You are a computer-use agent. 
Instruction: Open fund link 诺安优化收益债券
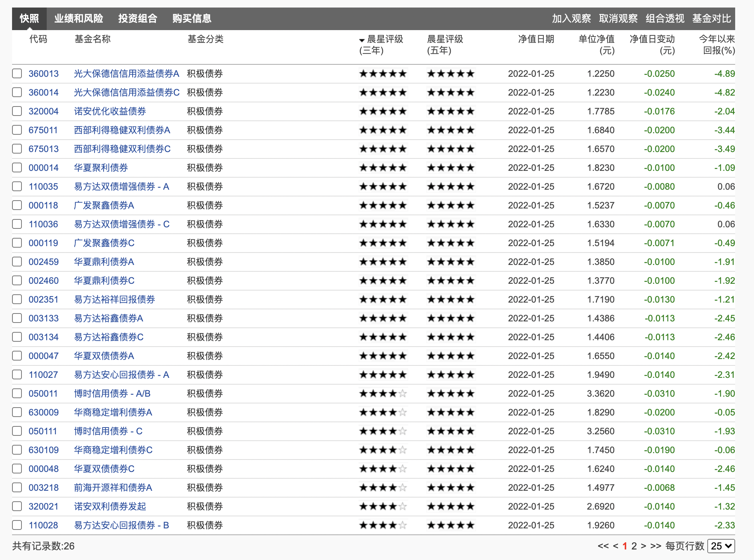[x=110, y=111]
